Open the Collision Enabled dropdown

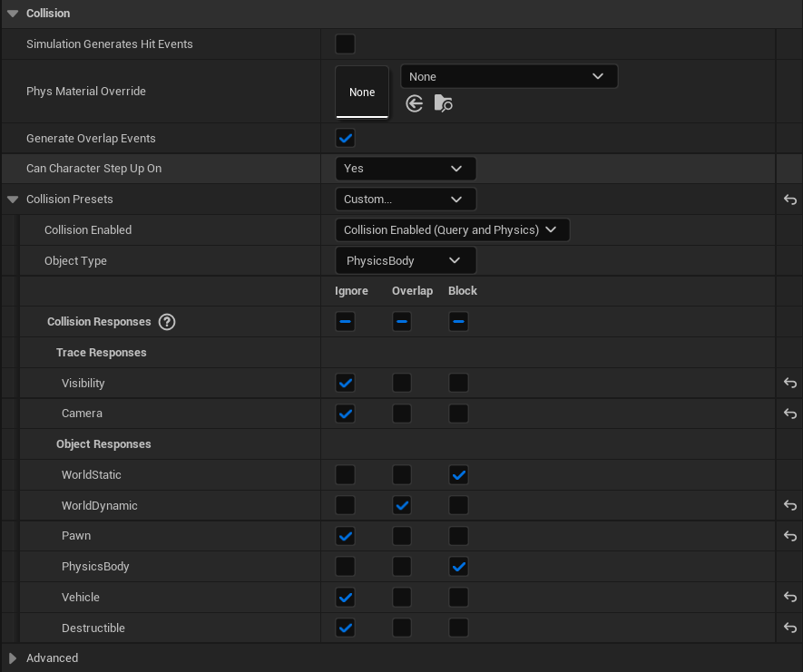[452, 229]
